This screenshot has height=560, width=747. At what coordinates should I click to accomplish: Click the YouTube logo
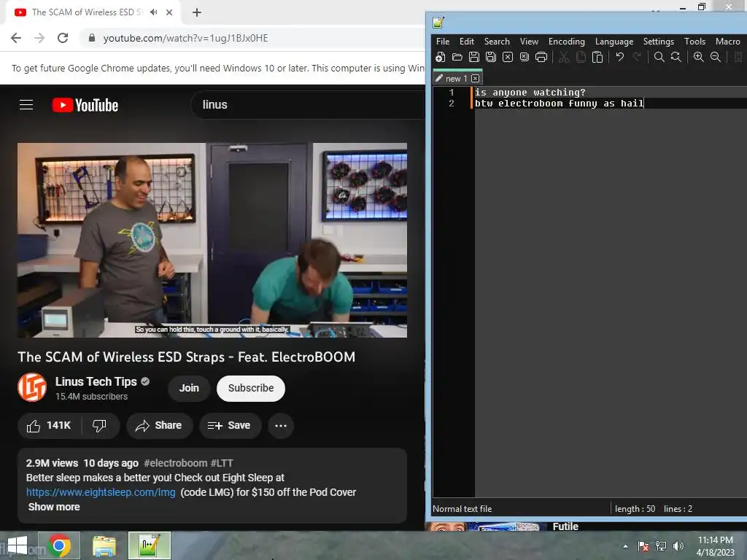click(x=85, y=105)
